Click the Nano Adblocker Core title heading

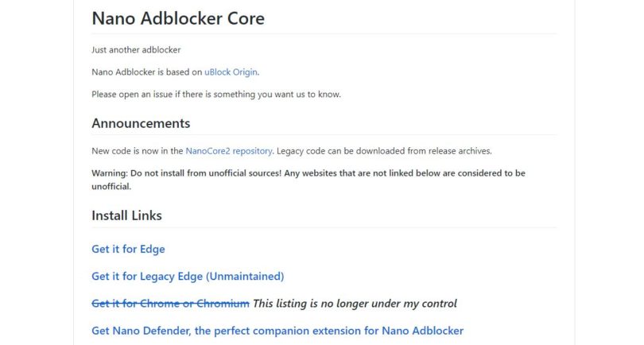(x=178, y=18)
